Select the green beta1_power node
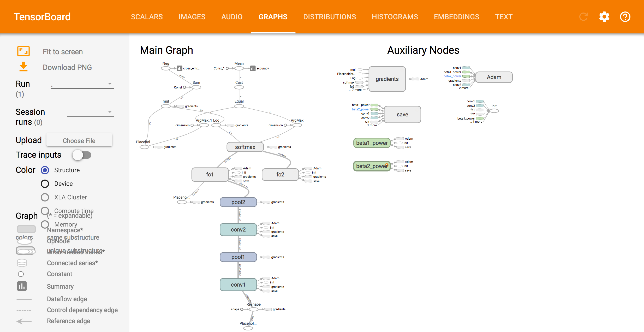 pyautogui.click(x=372, y=143)
